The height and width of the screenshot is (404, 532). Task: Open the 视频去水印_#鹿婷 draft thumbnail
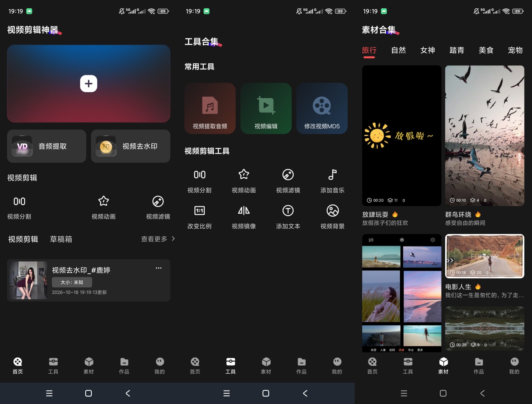pyautogui.click(x=28, y=280)
